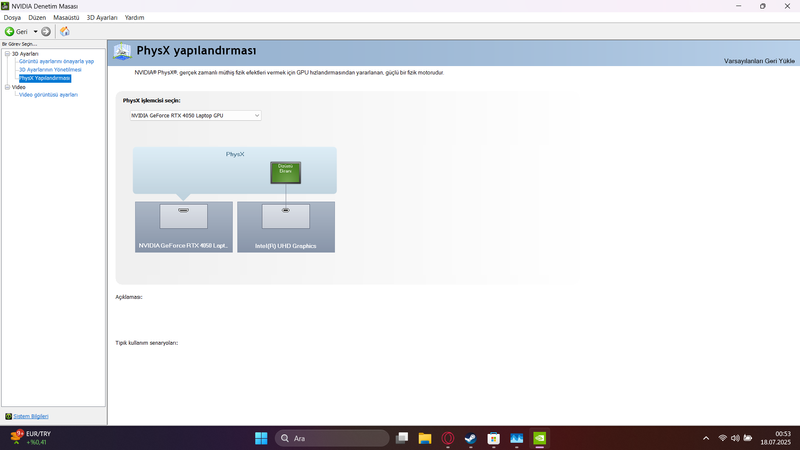
Task: Click the Sistem Bilgileri icon
Action: (x=8, y=416)
